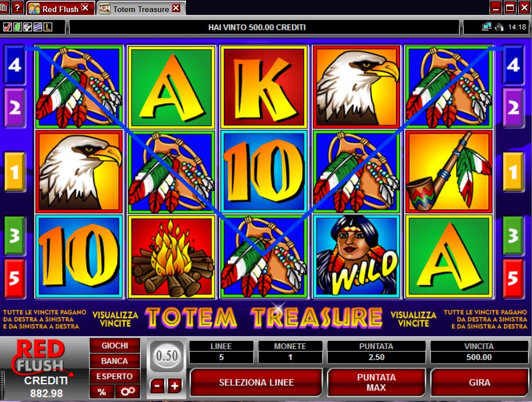532x402 pixels.
Task: Select payline 5 red marker on right
Action: [513, 279]
